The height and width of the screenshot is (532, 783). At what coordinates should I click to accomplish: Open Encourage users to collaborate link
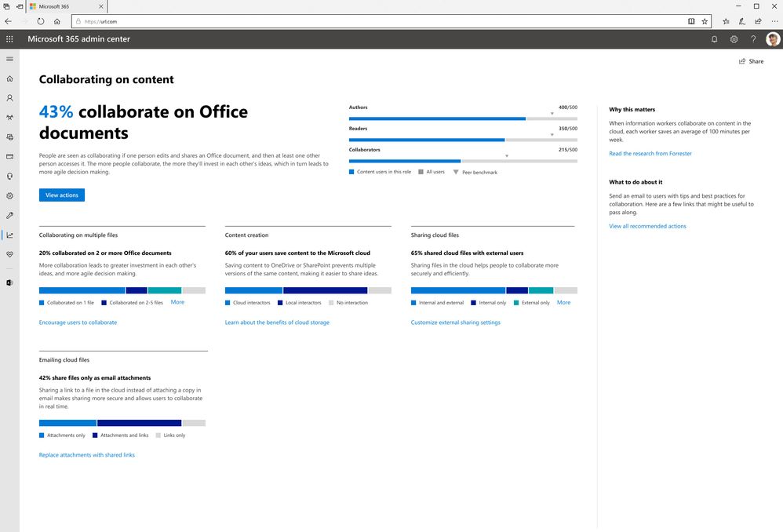tap(78, 322)
